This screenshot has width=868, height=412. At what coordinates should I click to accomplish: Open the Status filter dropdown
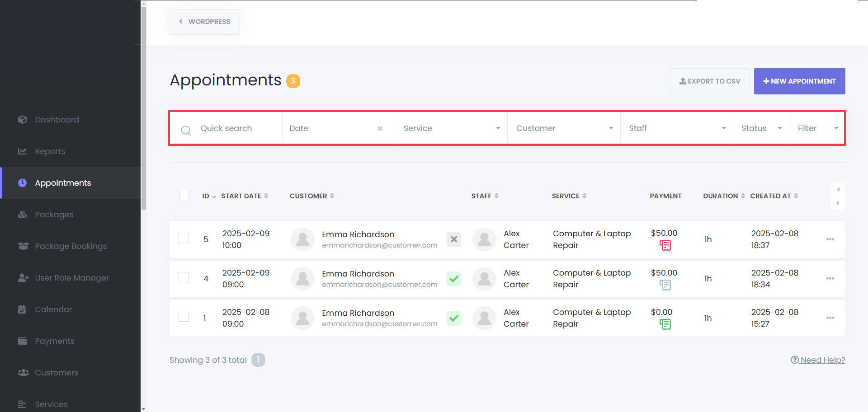pos(761,129)
